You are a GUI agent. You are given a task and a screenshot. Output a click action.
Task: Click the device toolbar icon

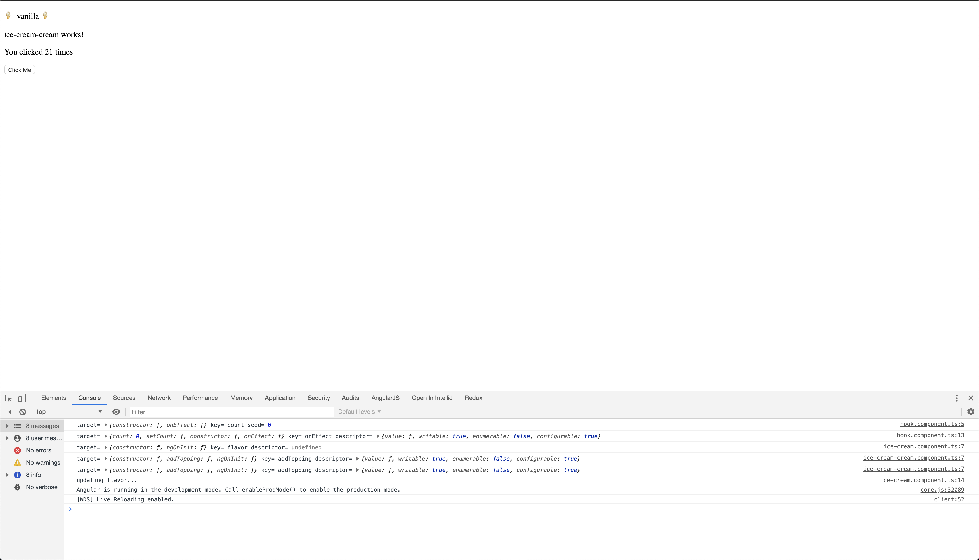22,397
